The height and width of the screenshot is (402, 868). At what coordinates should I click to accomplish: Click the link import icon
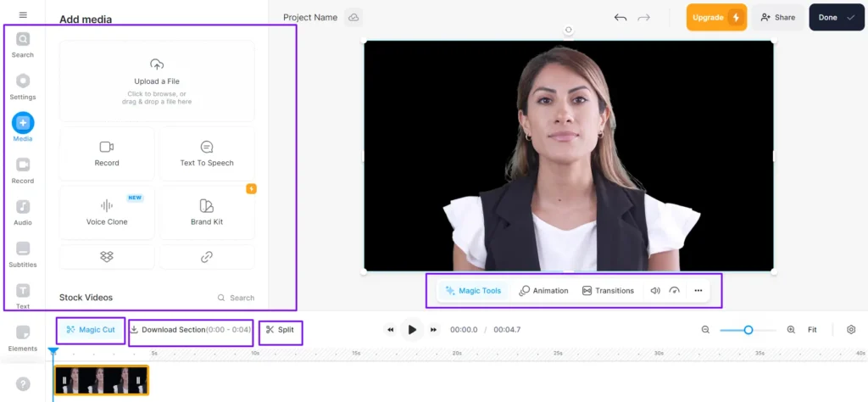[x=207, y=257]
